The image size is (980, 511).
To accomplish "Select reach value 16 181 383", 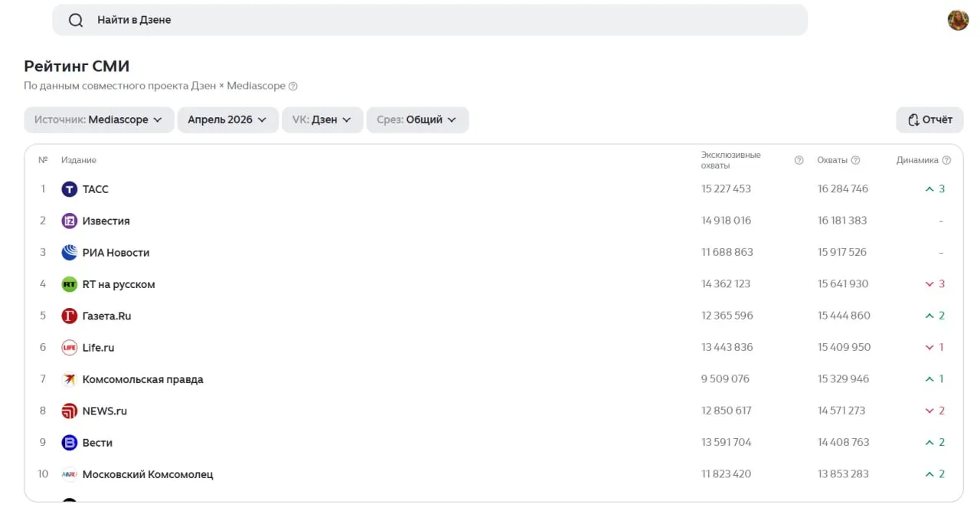I will (x=842, y=220).
